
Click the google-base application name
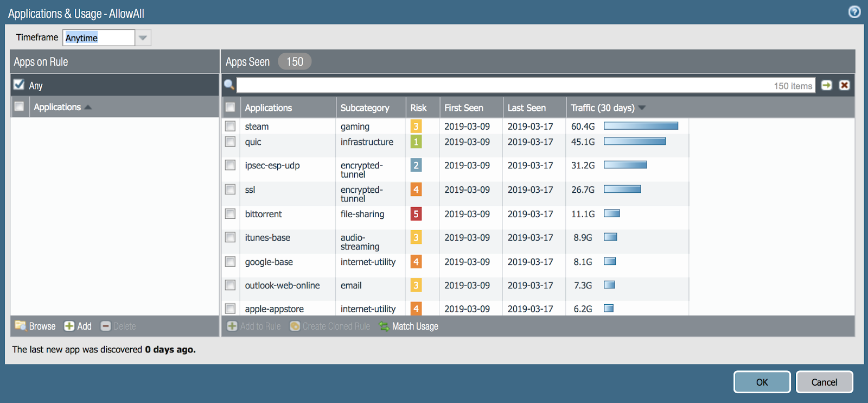click(269, 262)
